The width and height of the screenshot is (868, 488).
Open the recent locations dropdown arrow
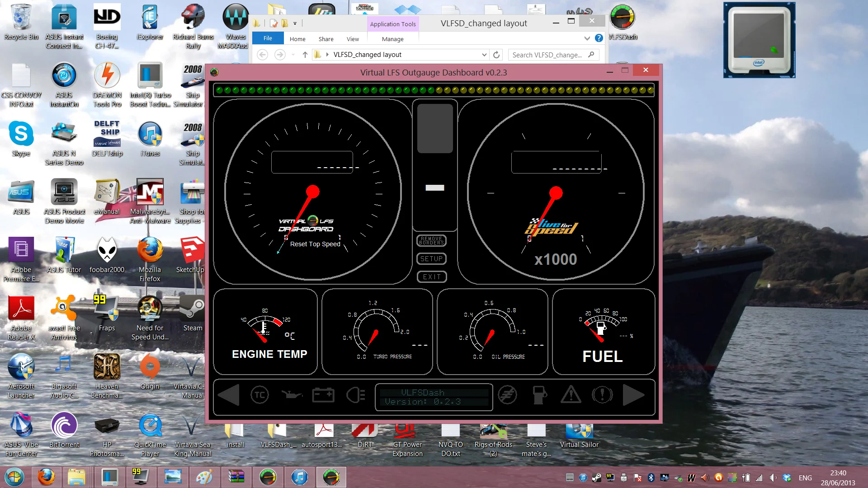pyautogui.click(x=293, y=55)
